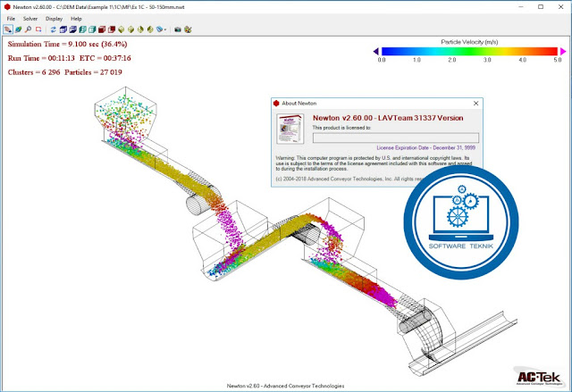Select first teal cube view icon
The image size is (572, 392).
(x=82, y=29)
